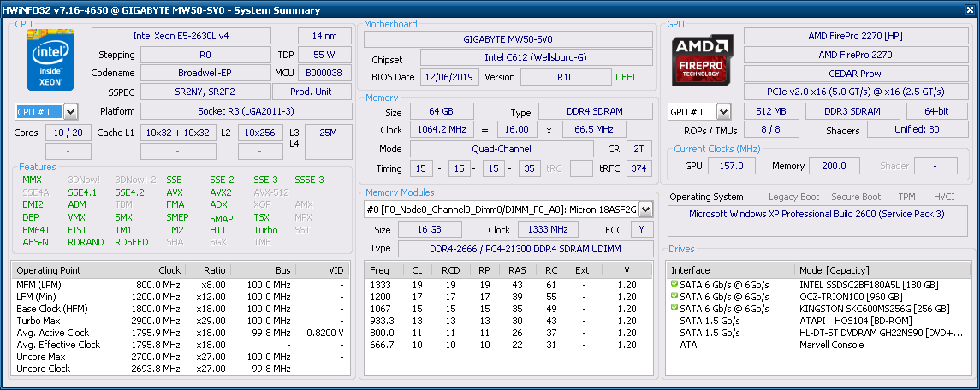The image size is (980, 390).
Task: Click the ECC Y indicator box
Action: (x=641, y=229)
